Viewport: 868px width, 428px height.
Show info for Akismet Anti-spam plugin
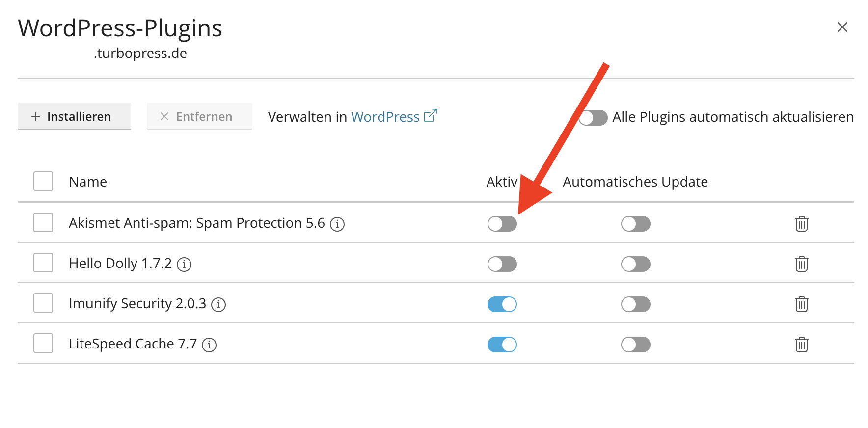pos(337,224)
